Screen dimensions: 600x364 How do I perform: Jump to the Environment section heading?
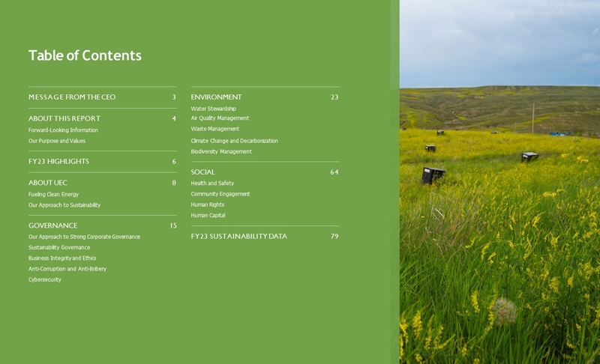216,97
